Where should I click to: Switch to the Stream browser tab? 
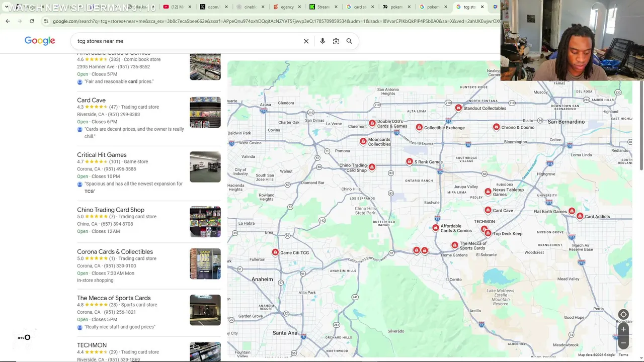(323, 7)
